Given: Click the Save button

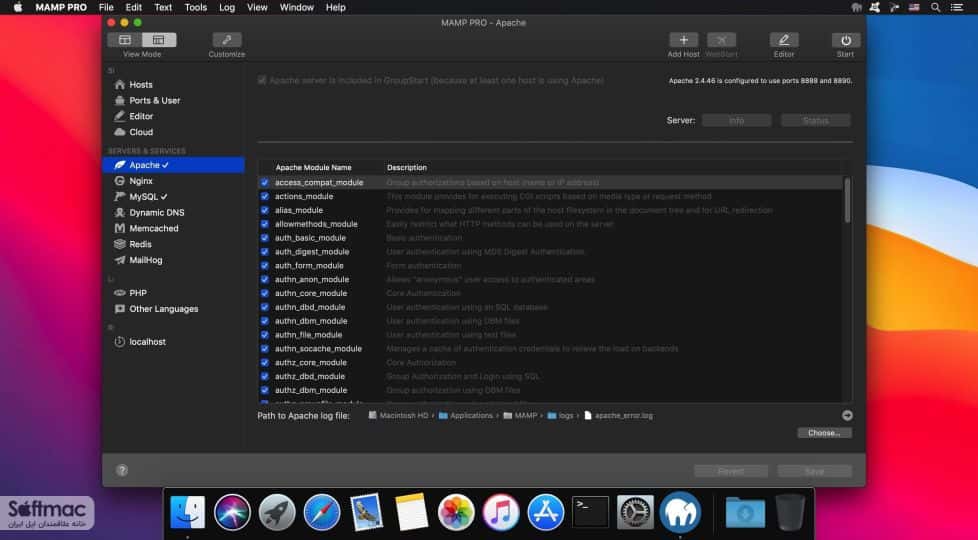Looking at the screenshot, I should (815, 471).
